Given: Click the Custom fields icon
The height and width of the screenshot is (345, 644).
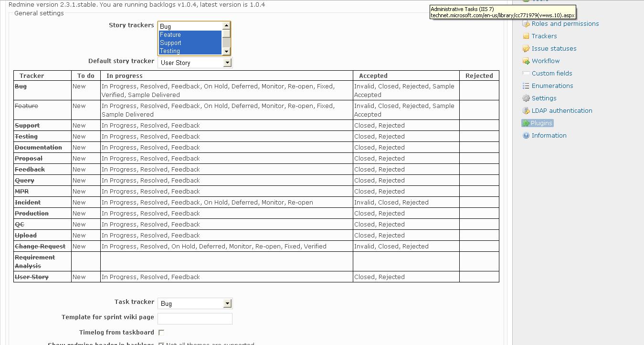Looking at the screenshot, I should click(526, 74).
